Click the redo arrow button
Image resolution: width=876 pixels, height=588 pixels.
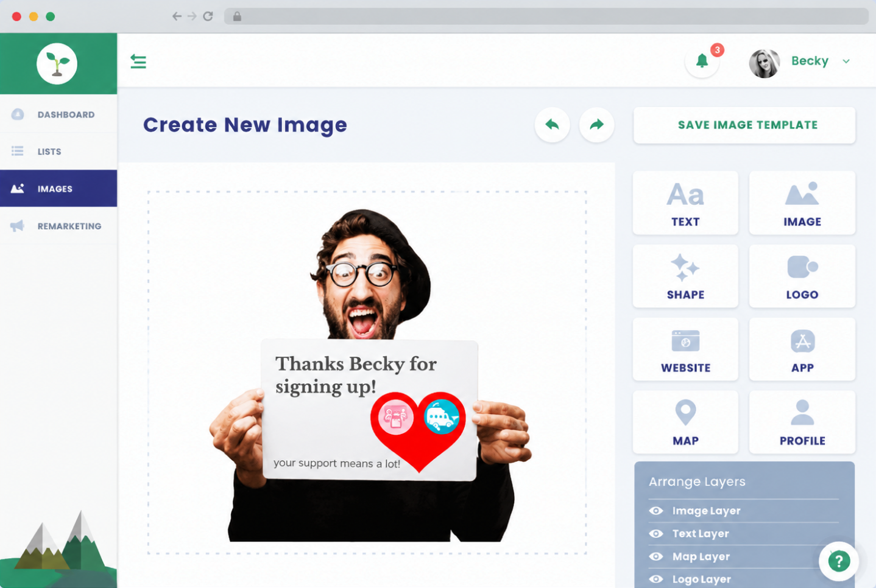(x=596, y=125)
